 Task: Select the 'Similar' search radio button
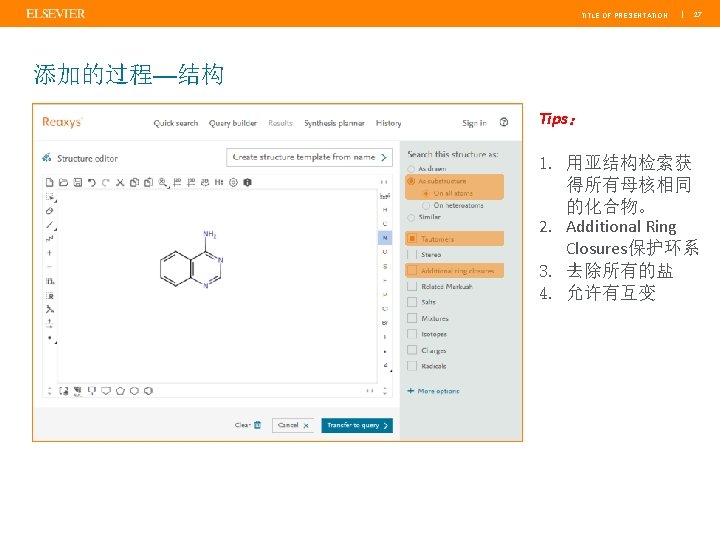tap(411, 217)
